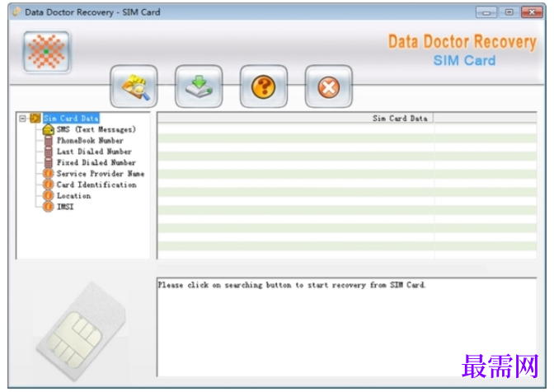This screenshot has width=554, height=392.
Task: Click the orange exit cross toolbar button
Action: click(x=329, y=86)
